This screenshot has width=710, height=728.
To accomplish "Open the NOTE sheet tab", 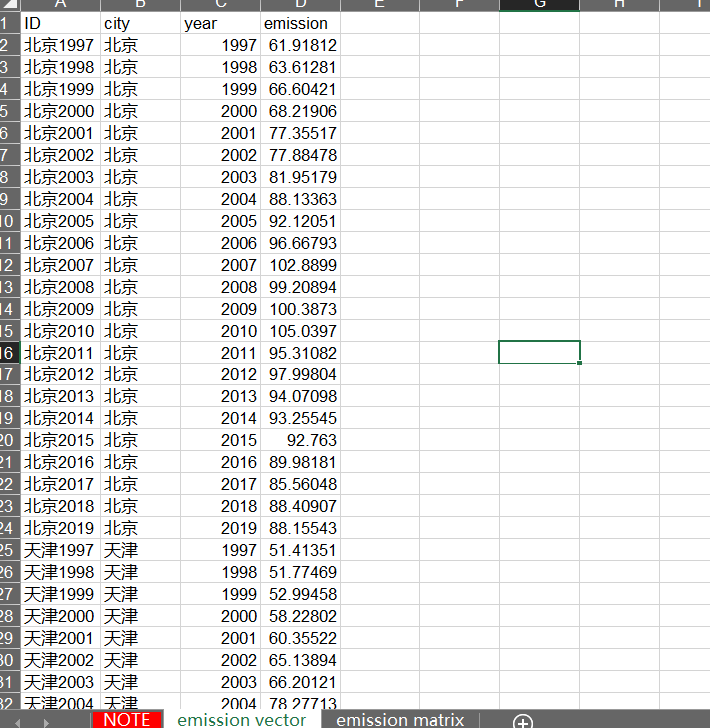I will coord(127,719).
